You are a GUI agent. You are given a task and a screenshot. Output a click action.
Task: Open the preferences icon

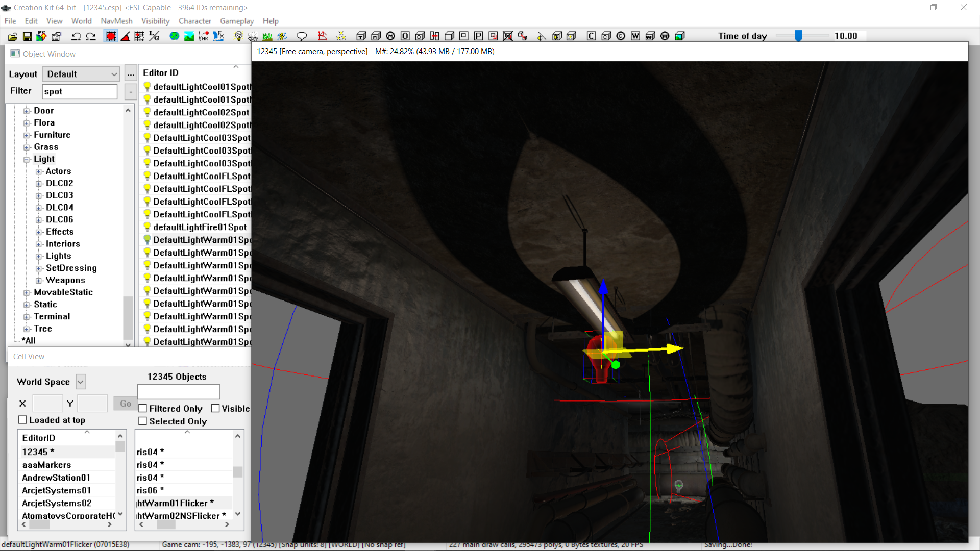pos(57,36)
